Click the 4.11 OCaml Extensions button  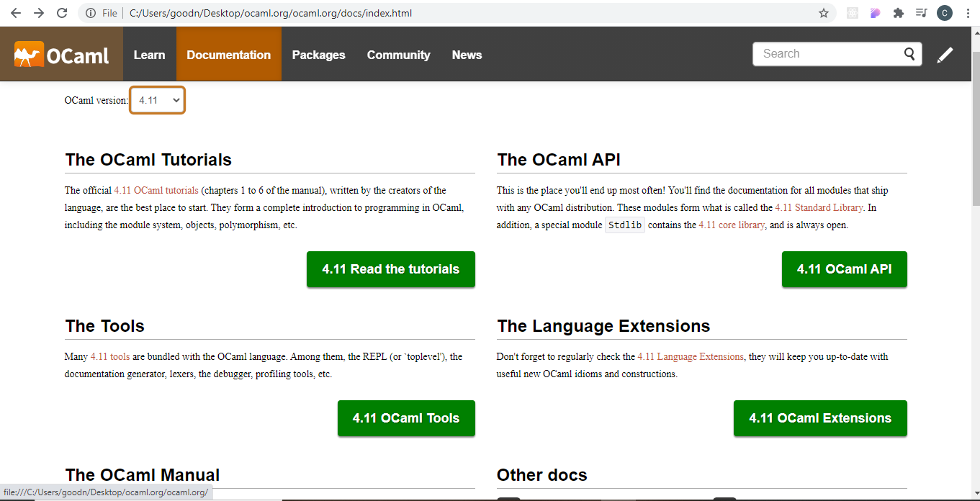click(x=820, y=418)
